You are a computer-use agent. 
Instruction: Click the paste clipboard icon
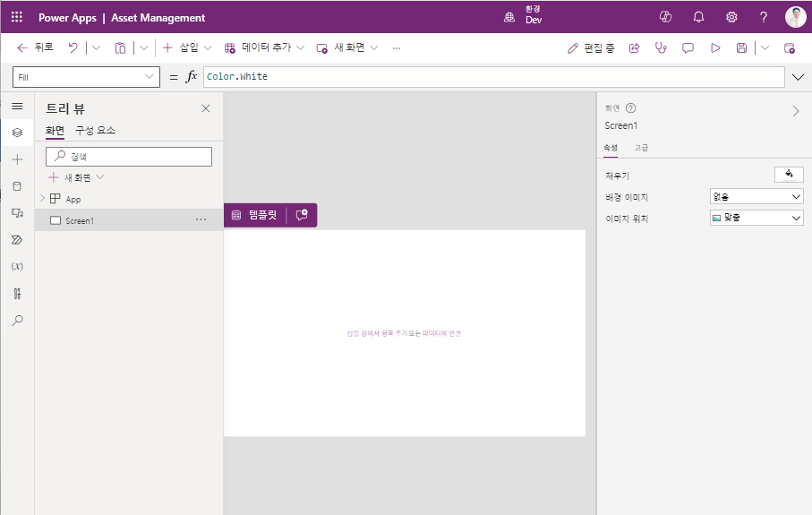[120, 47]
